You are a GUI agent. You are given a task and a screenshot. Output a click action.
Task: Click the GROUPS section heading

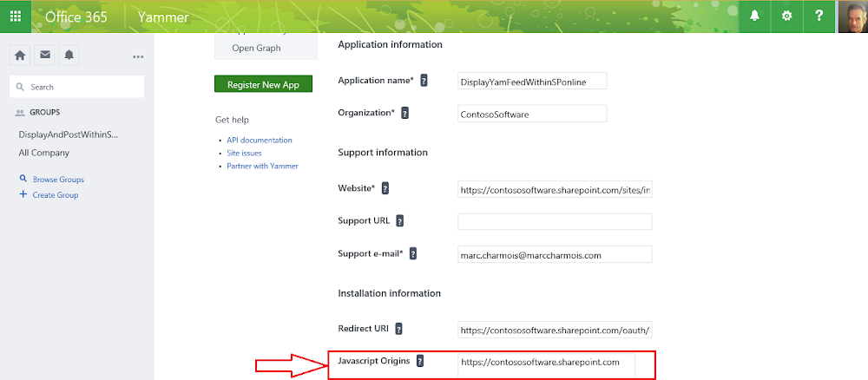(x=44, y=112)
